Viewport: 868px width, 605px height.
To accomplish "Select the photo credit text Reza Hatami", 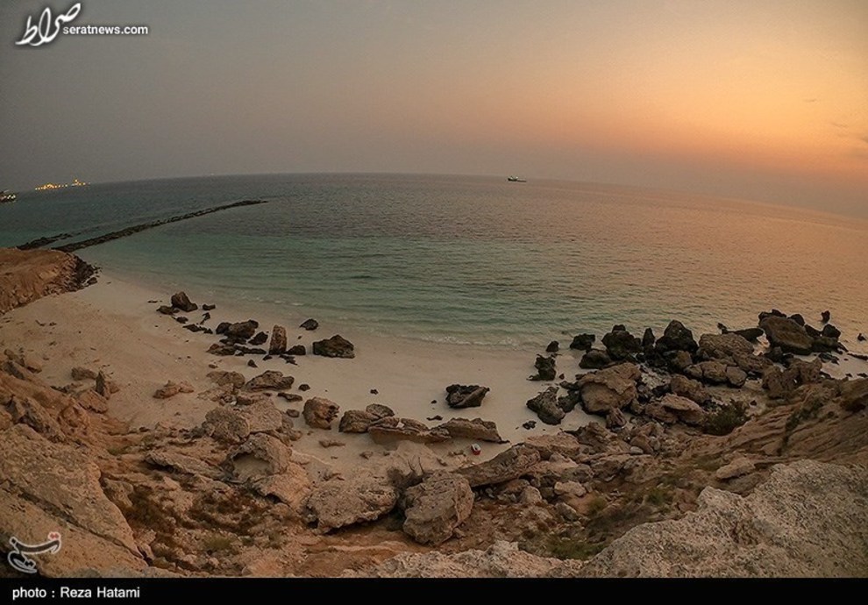I will click(x=99, y=593).
